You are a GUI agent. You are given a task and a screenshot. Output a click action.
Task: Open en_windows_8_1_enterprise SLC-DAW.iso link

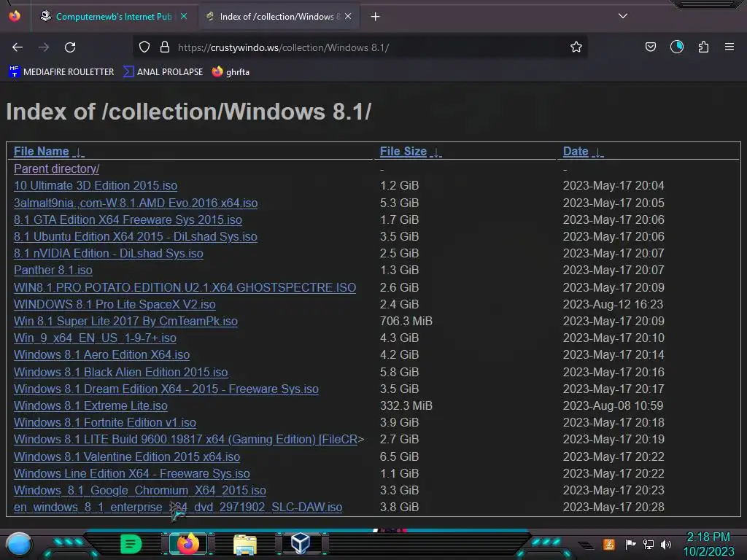click(x=178, y=507)
